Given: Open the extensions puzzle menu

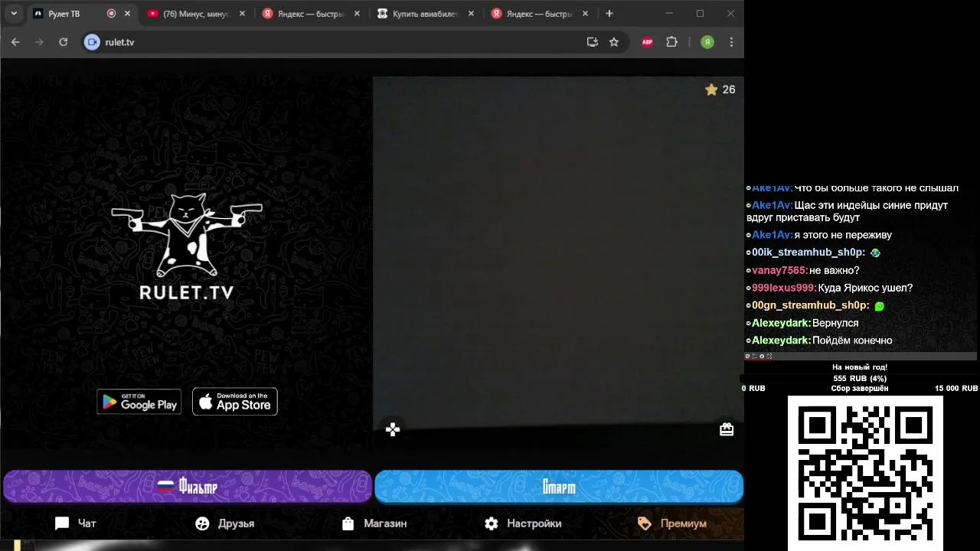Looking at the screenshot, I should (x=672, y=42).
